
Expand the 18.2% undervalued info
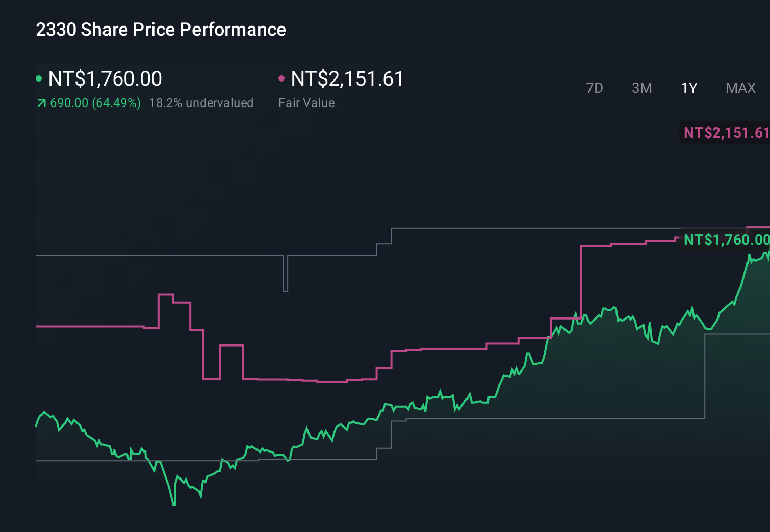click(x=201, y=102)
